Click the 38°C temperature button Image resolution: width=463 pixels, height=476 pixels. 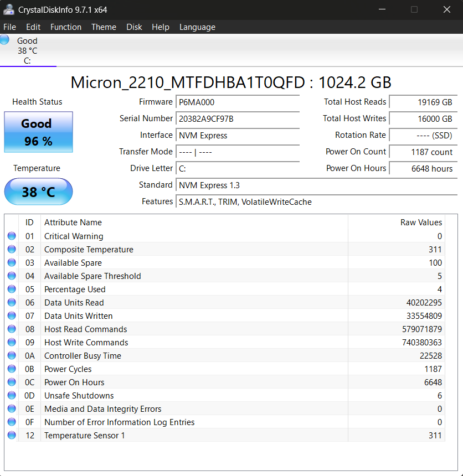pos(38,192)
